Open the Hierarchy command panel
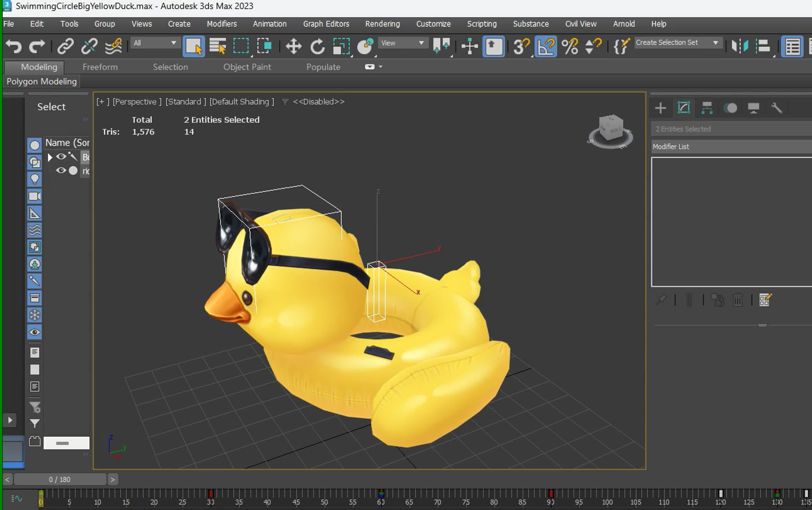812x510 pixels. click(707, 108)
